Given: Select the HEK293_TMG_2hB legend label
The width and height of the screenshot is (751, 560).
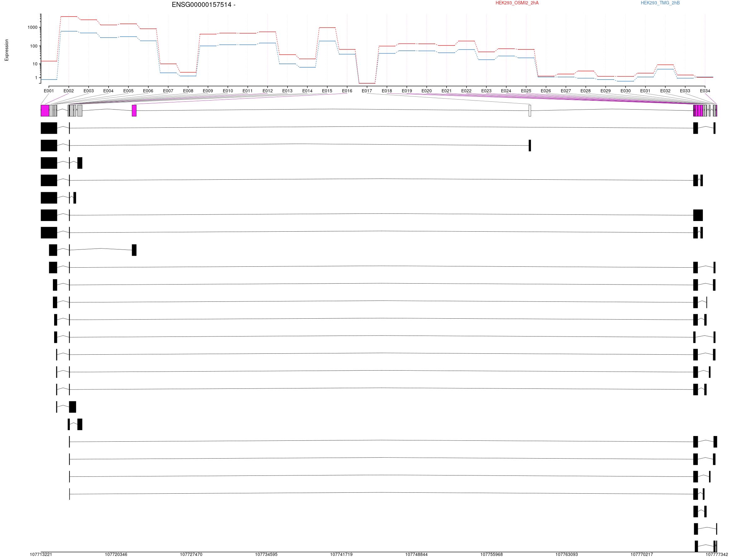Looking at the screenshot, I should (660, 3).
